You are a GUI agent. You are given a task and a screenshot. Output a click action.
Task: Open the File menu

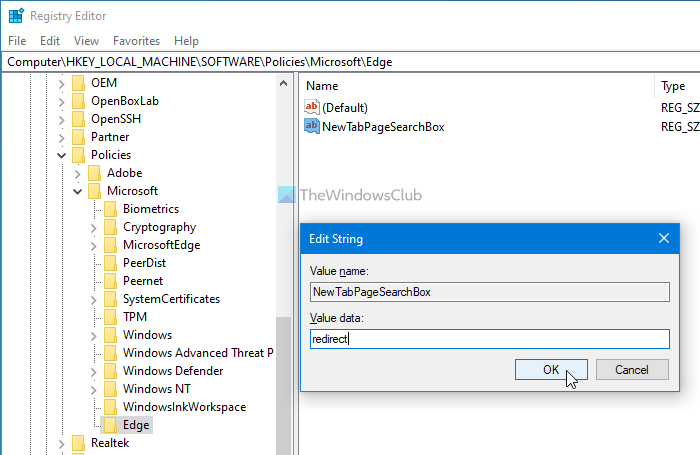tap(17, 41)
